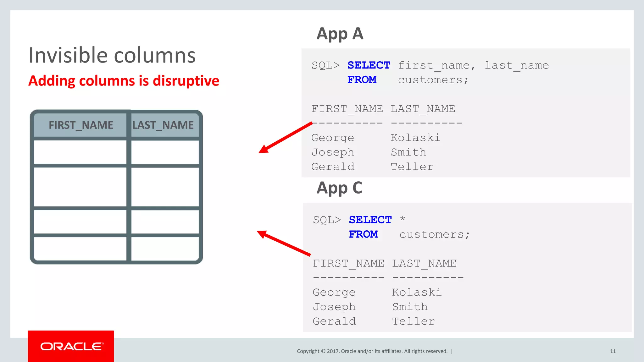644x362 pixels.
Task: Click 'first_name,' in App A query
Action: tap(437, 65)
